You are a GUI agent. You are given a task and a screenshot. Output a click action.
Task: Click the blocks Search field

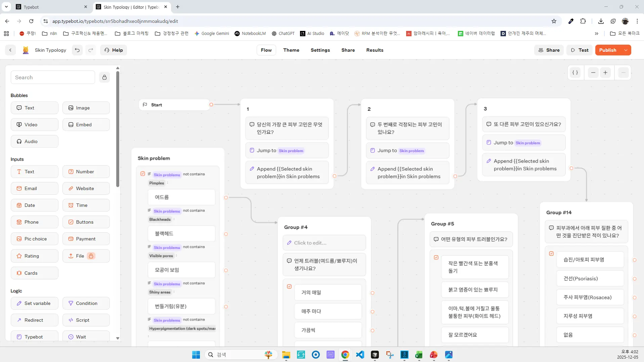(x=53, y=78)
